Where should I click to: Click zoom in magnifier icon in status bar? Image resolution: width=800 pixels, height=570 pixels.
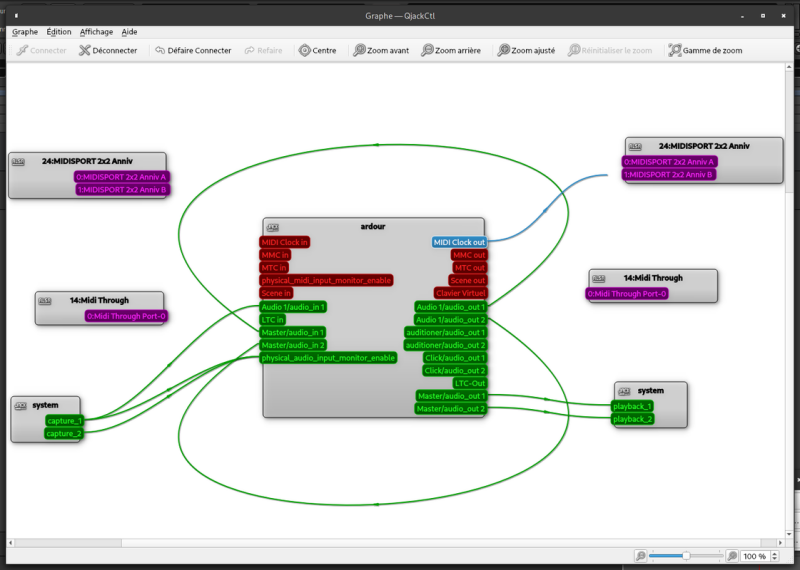(x=732, y=556)
